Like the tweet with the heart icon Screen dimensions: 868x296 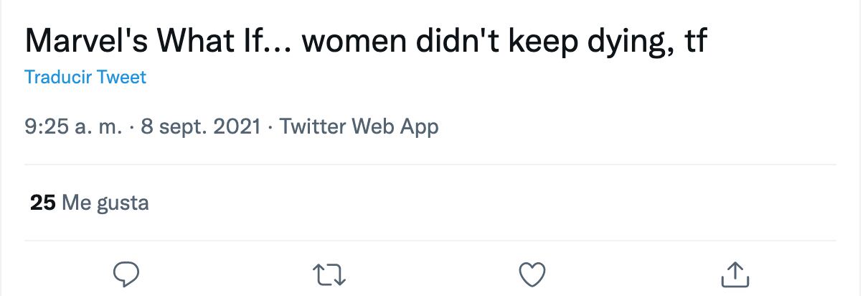[x=532, y=274]
